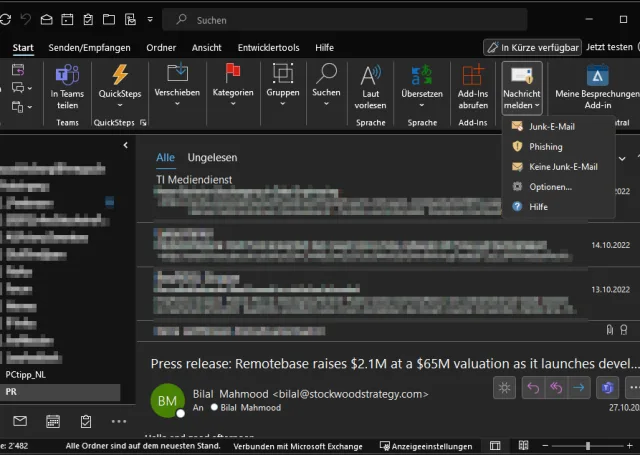The height and width of the screenshot is (455, 640).
Task: Filter message list by Ungelesen
Action: click(212, 158)
